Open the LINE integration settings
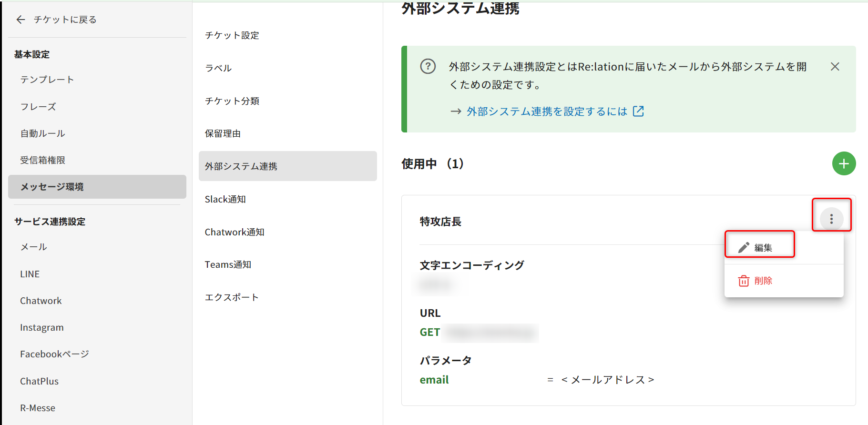Screen dimensions: 868x425 coord(30,274)
